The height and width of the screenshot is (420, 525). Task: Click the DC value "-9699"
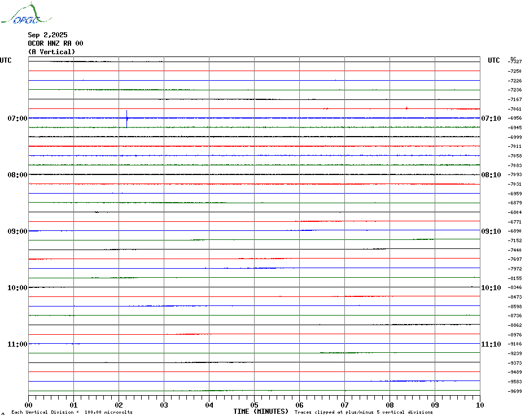[x=515, y=391]
